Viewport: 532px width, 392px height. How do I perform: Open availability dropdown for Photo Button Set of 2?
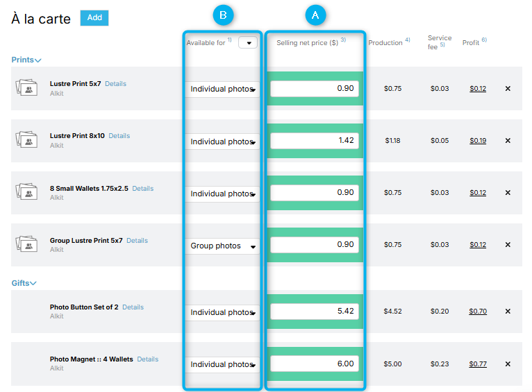[222, 312]
